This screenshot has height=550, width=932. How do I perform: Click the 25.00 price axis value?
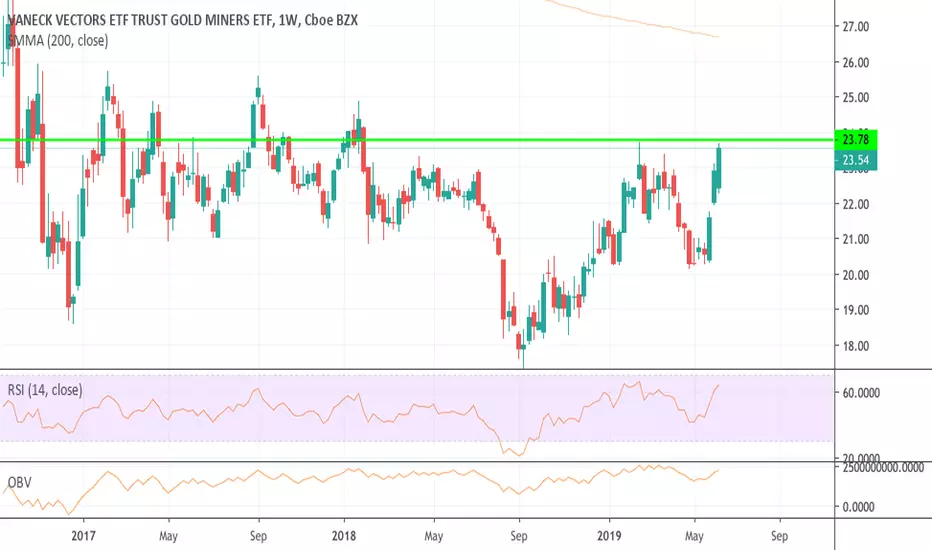click(855, 98)
